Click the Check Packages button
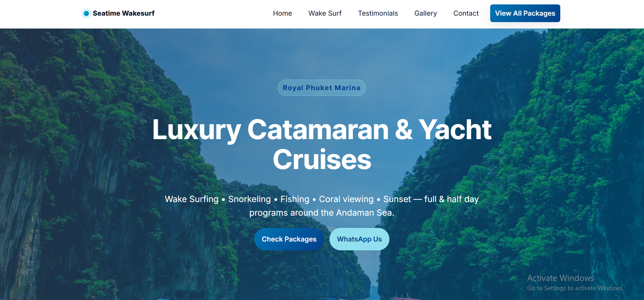This screenshot has width=644, height=300. (289, 239)
